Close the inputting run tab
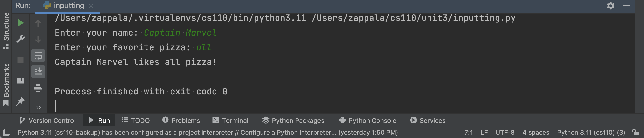 [91, 6]
